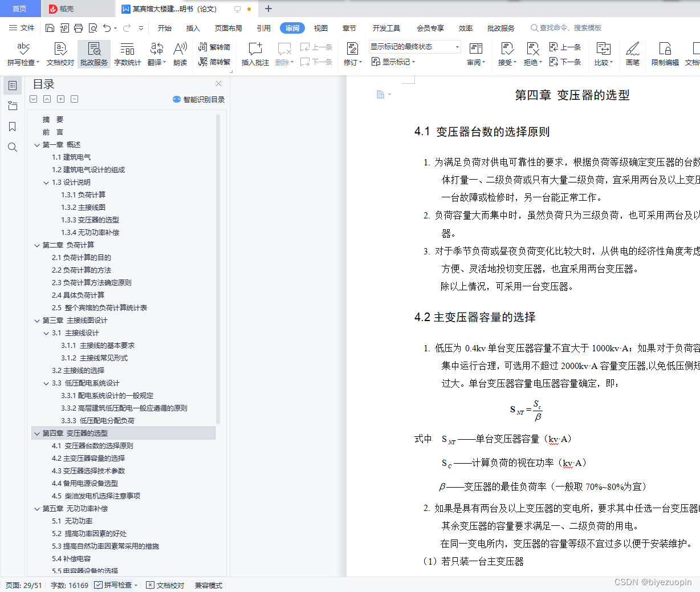The image size is (700, 592).
Task: Add a new document tab with plus
Action: pyautogui.click(x=268, y=9)
